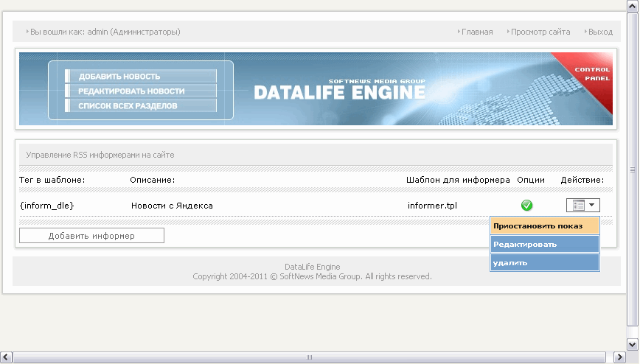This screenshot has height=364, width=640.
Task: Click the horizontal scrollbar right arrow
Action: pyautogui.click(x=619, y=357)
